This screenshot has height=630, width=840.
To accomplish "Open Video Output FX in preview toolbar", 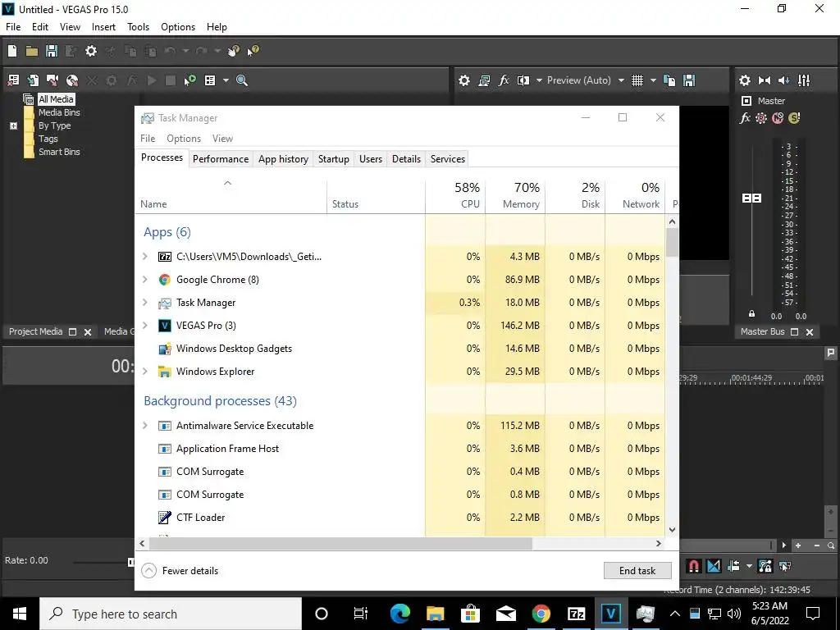I will [x=504, y=80].
